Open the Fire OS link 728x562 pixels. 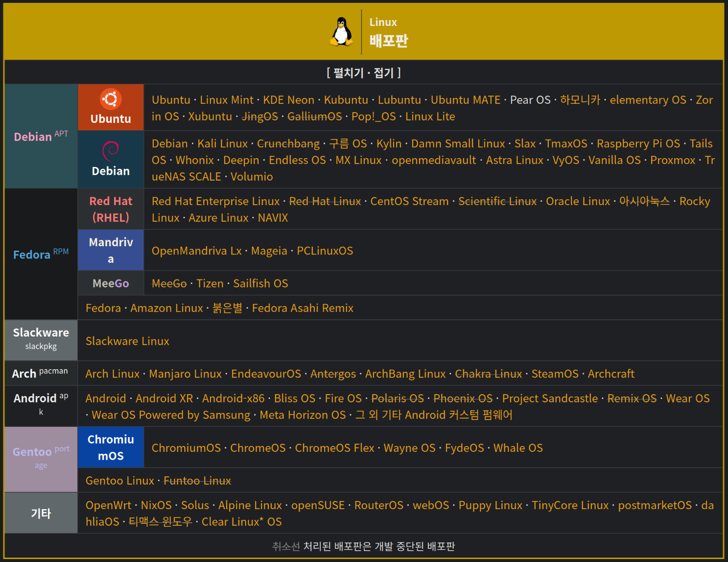coord(343,398)
